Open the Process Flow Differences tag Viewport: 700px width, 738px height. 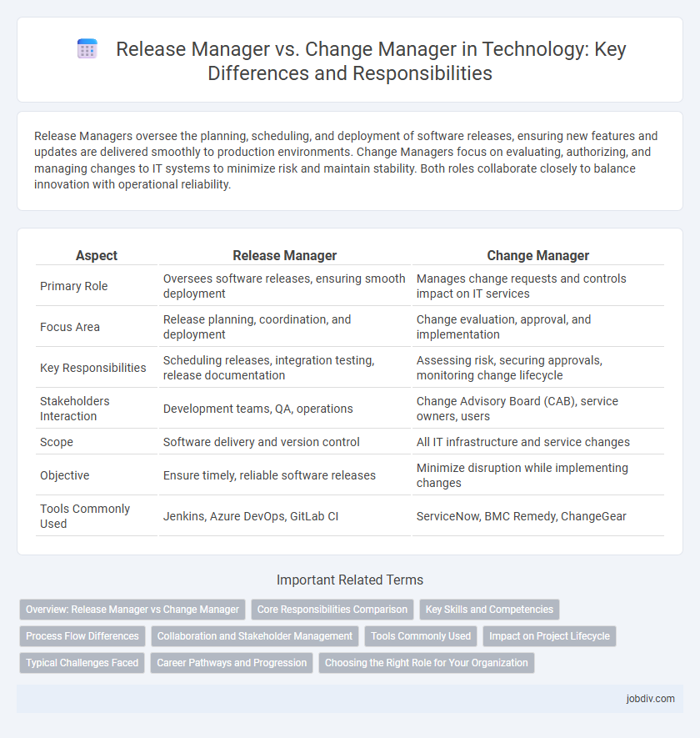(x=82, y=636)
